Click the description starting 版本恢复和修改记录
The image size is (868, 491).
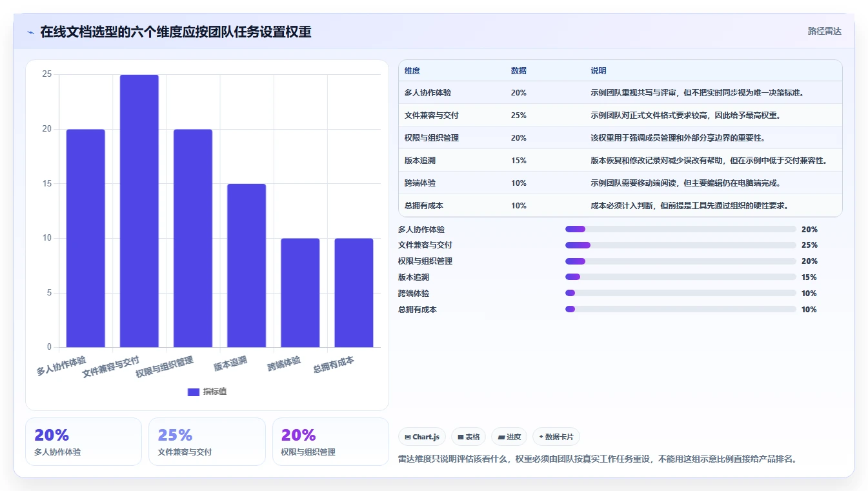click(709, 161)
